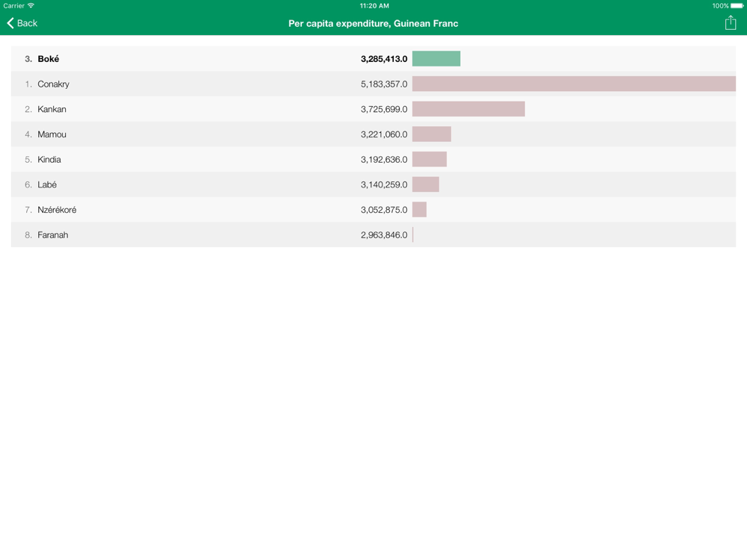The image size is (747, 560).
Task: Click value 3,221,060.0
Action: [384, 134]
